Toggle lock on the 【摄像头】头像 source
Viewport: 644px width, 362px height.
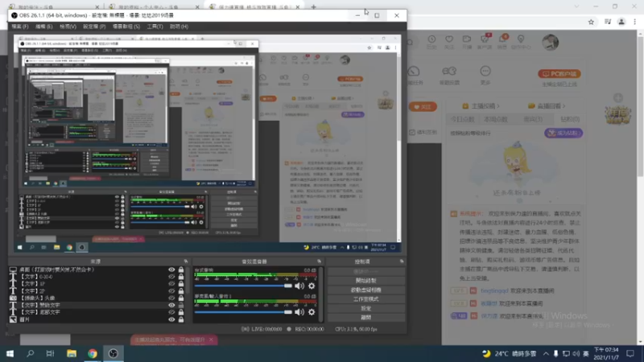point(180,298)
